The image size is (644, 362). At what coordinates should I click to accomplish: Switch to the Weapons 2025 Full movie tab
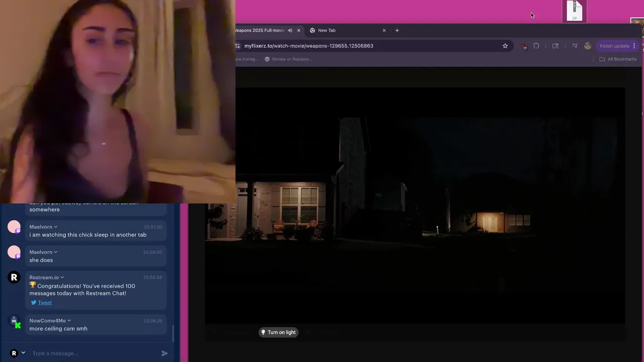click(x=260, y=30)
